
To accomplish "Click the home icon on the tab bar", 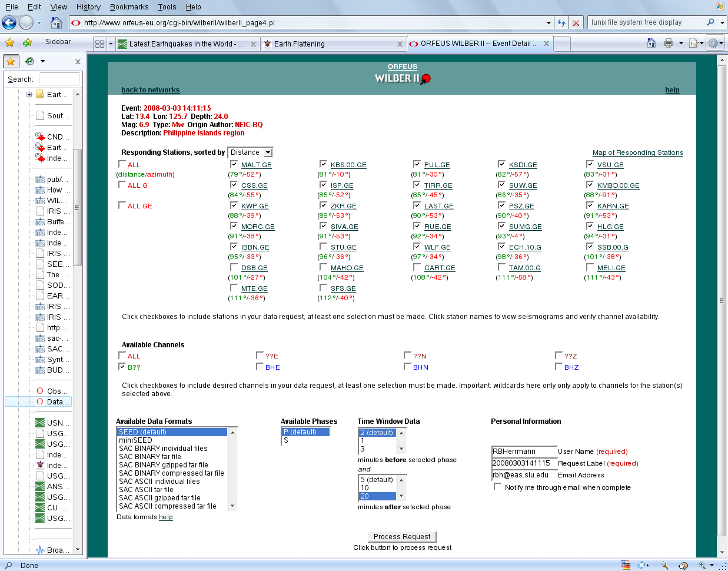I will (651, 42).
